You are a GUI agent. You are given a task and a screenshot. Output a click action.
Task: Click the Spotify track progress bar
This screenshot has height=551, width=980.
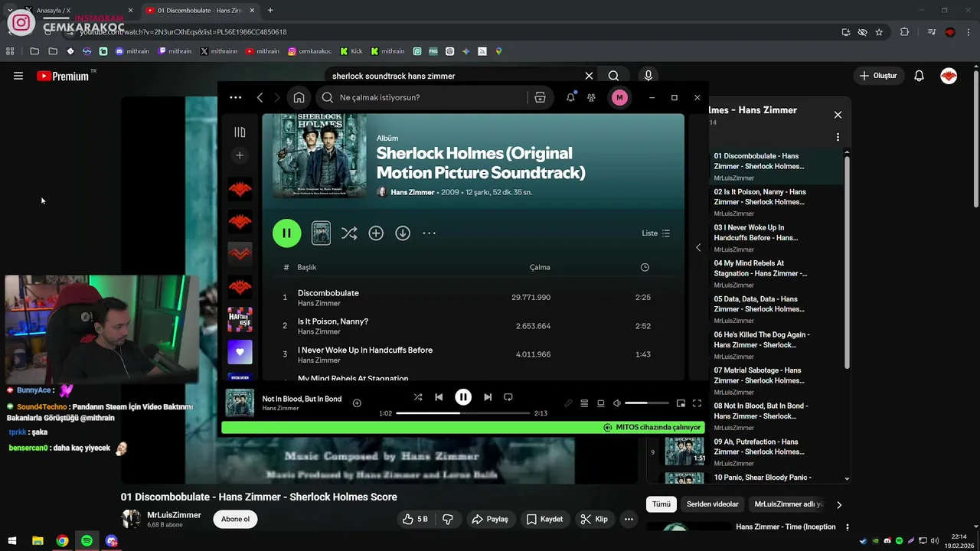(463, 413)
